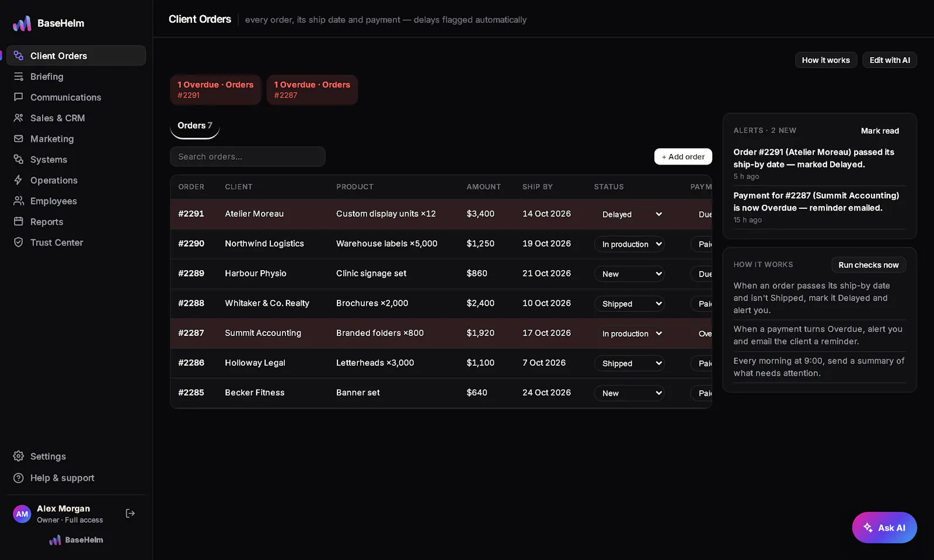Change status of order #2288
This screenshot has width=934, height=560.
(629, 303)
